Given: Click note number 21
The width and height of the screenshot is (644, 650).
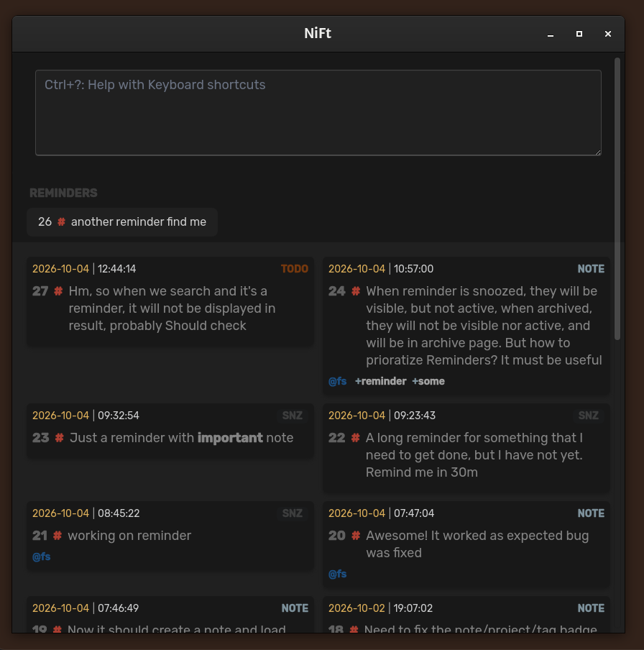Looking at the screenshot, I should tap(40, 536).
